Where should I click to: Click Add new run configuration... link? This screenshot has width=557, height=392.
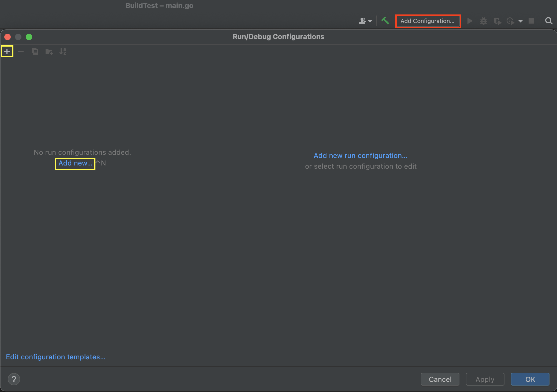pyautogui.click(x=360, y=156)
